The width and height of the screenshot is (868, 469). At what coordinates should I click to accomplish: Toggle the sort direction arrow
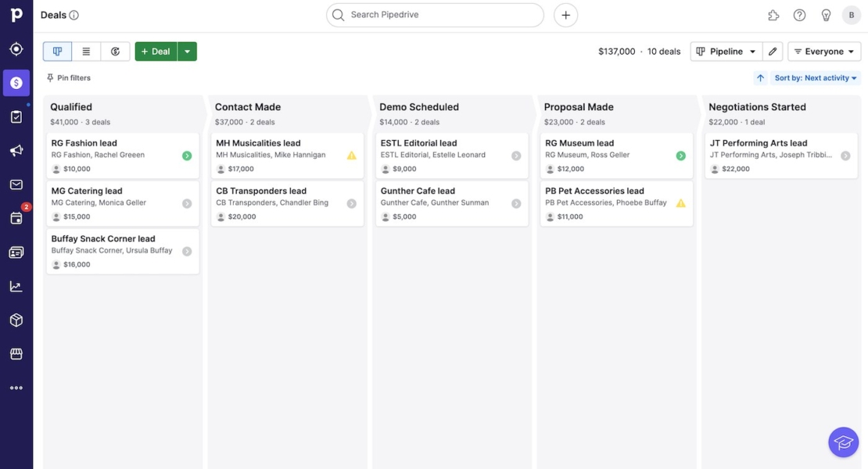coord(759,77)
